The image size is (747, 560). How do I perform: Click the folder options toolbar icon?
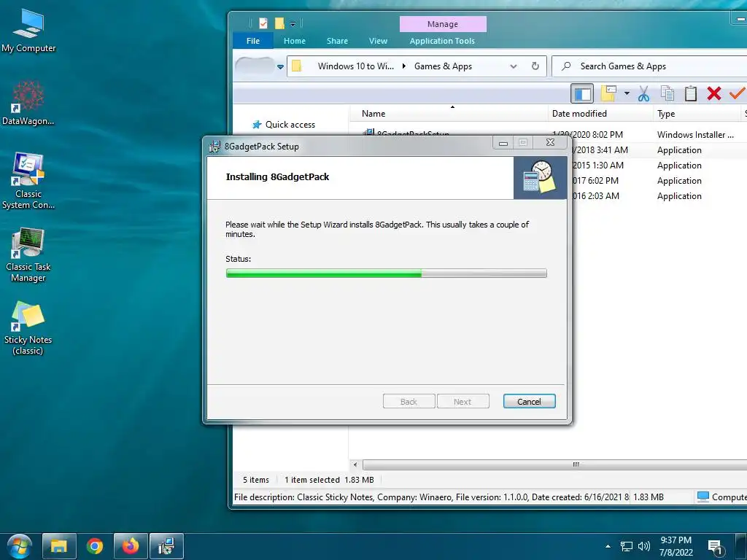coord(608,93)
